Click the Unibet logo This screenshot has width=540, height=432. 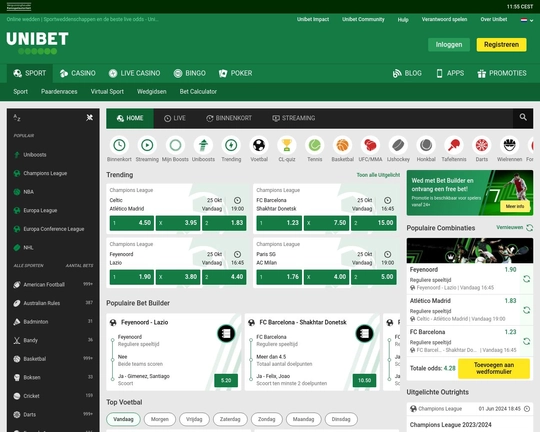(x=37, y=43)
